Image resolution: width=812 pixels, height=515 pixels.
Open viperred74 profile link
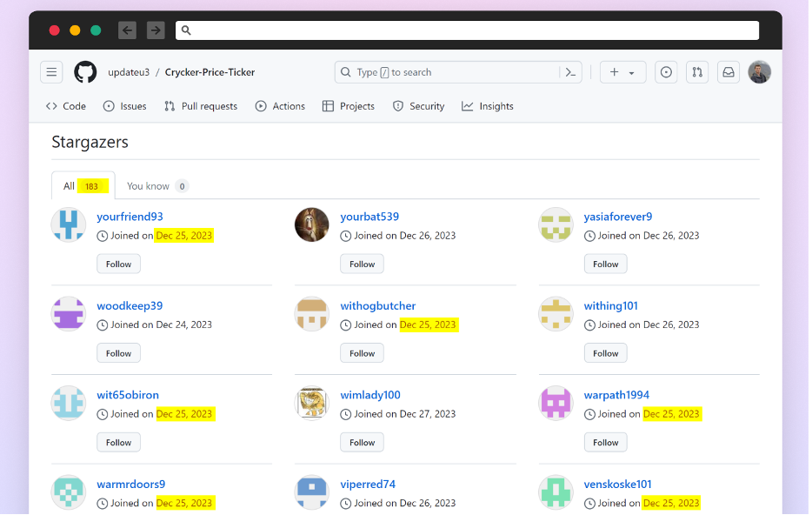pyautogui.click(x=368, y=484)
